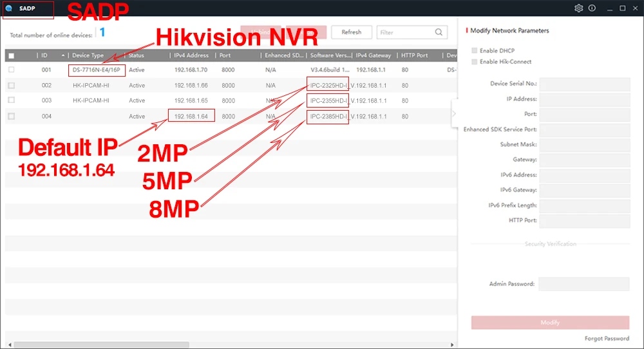Viewport: 644px width, 349px height.
Task: Click the SADP app logo icon
Action: pos(9,8)
